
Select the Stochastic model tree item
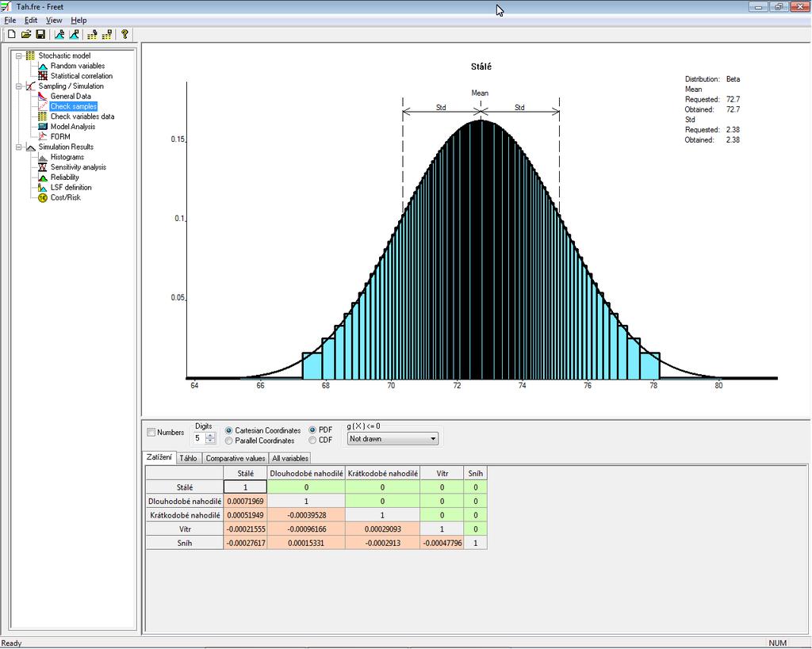pos(64,56)
